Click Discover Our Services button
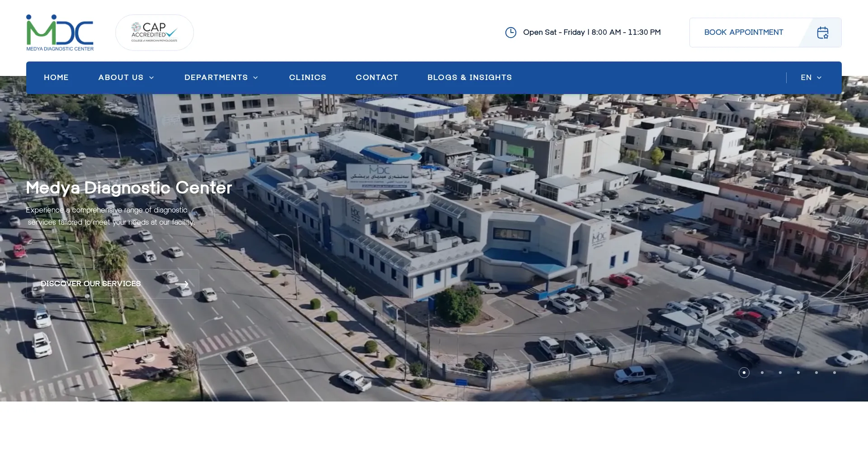 91,284
